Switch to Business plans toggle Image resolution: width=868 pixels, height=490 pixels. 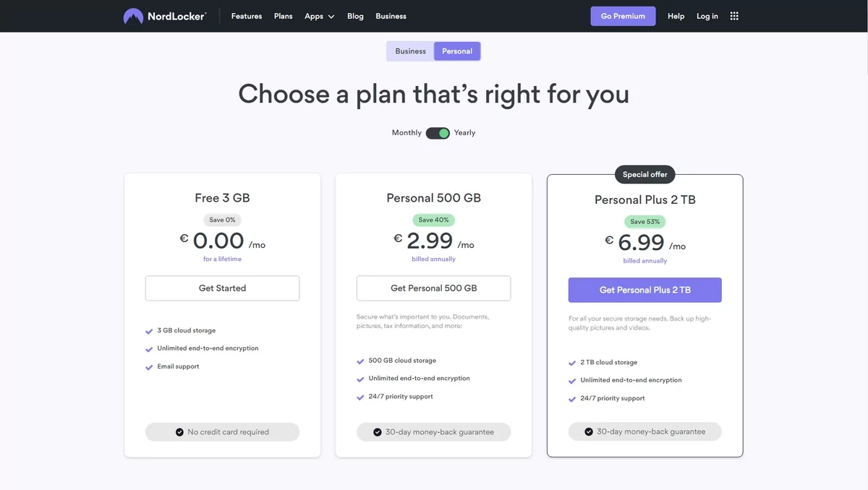coord(410,51)
